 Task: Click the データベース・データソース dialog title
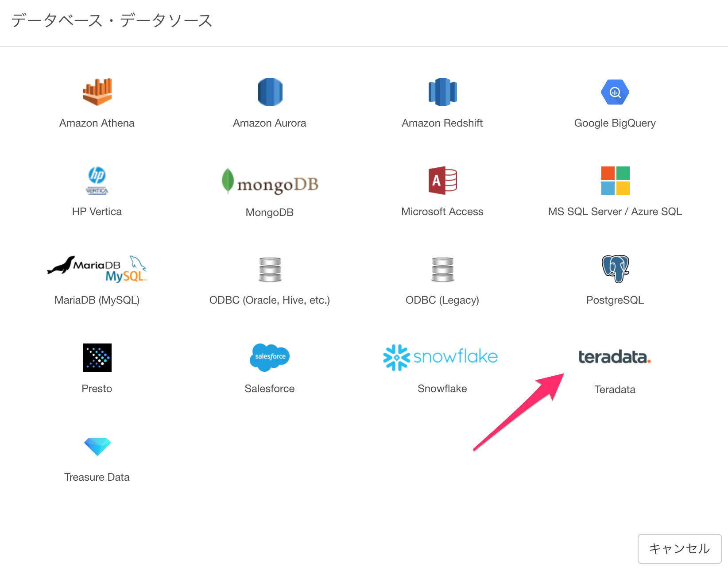pyautogui.click(x=112, y=20)
